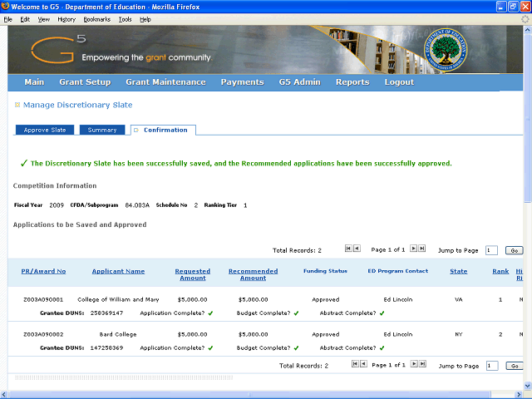Click Logout in the navigation bar
The image size is (532, 399).
pos(399,82)
